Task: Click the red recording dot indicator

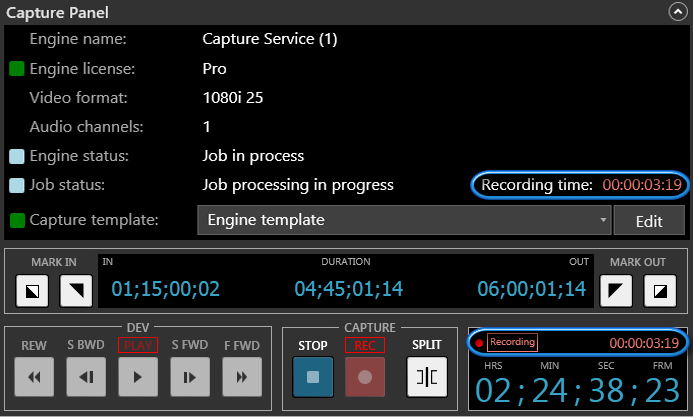Action: click(479, 343)
